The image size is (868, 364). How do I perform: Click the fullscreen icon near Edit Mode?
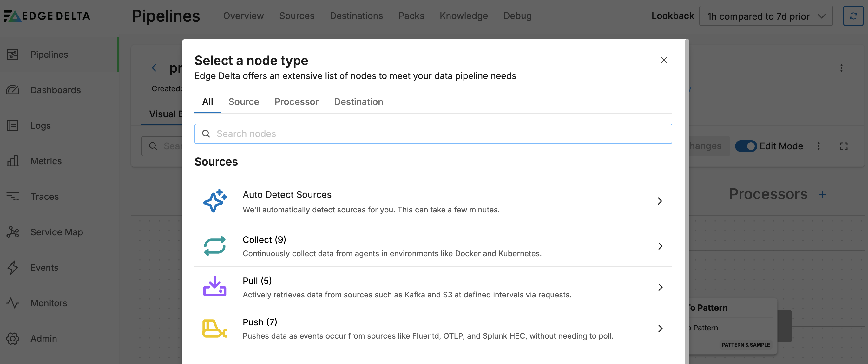pyautogui.click(x=844, y=146)
